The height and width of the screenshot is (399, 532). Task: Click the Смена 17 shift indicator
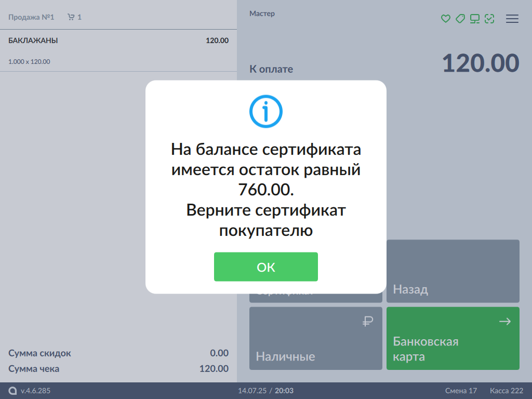(461, 391)
